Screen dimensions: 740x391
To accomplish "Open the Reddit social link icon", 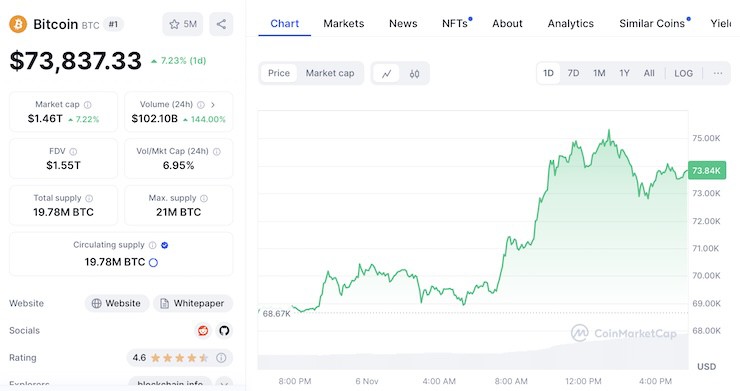I will [203, 331].
